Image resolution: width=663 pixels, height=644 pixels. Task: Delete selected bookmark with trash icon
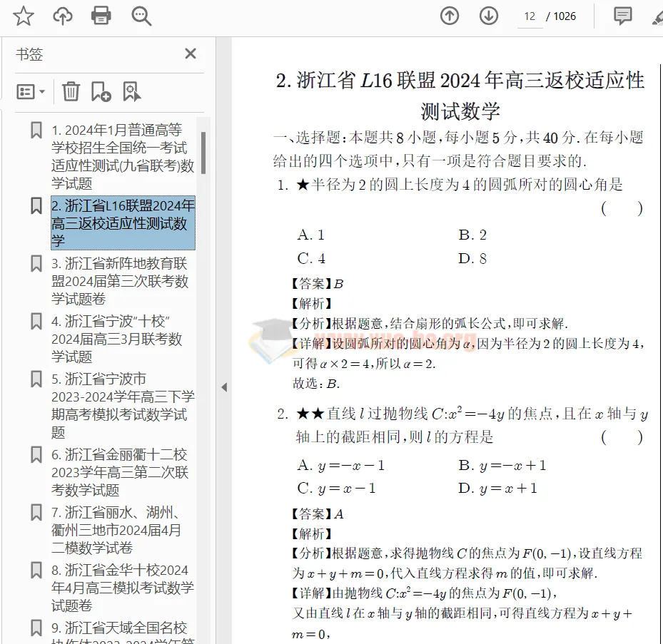tap(71, 91)
